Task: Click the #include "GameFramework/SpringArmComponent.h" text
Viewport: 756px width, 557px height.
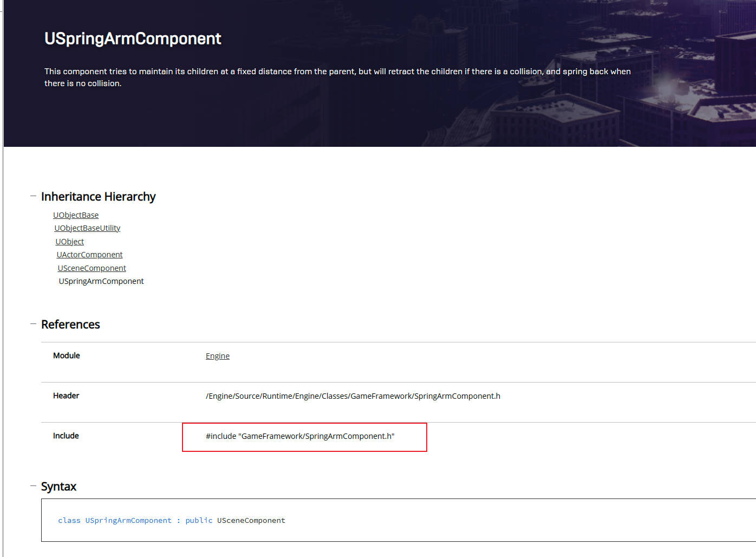Action: pos(300,436)
